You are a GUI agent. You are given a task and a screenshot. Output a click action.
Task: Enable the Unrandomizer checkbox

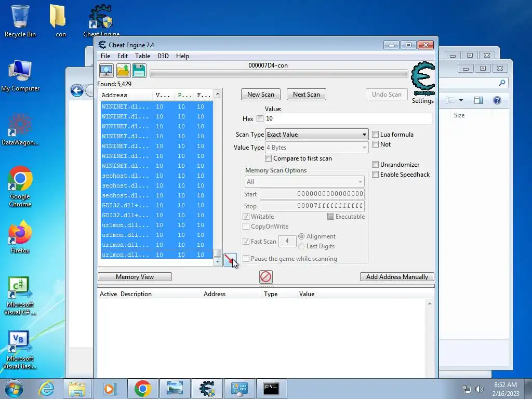(375, 165)
